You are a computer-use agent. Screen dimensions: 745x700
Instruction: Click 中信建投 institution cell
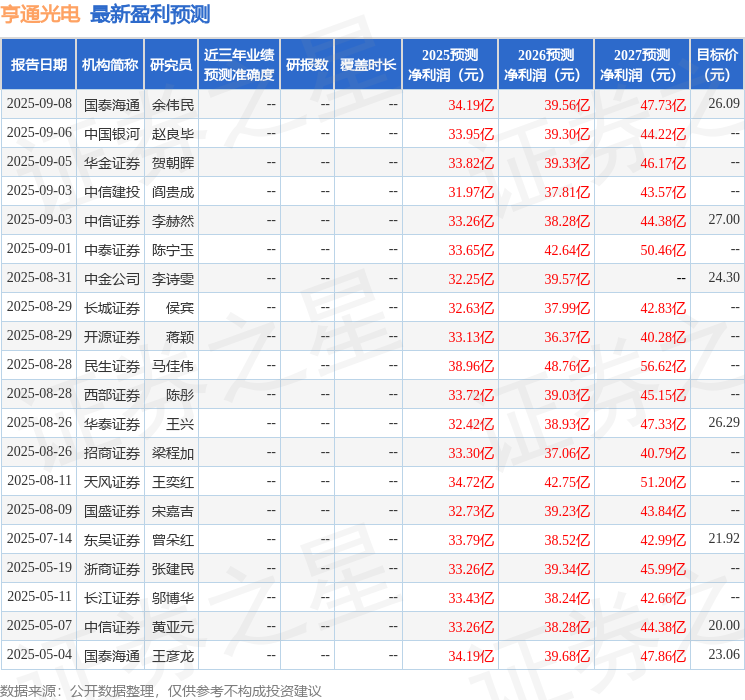tap(112, 192)
